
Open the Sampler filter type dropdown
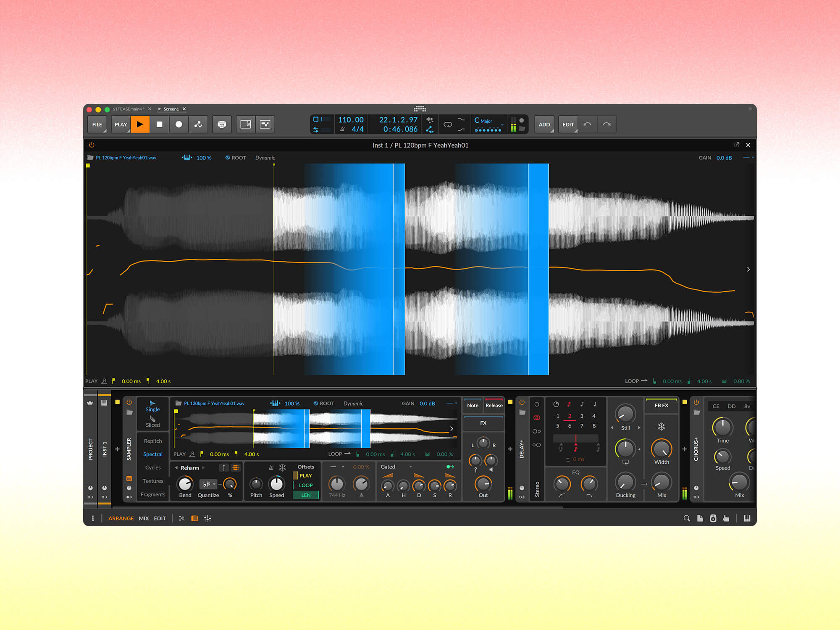tap(338, 467)
